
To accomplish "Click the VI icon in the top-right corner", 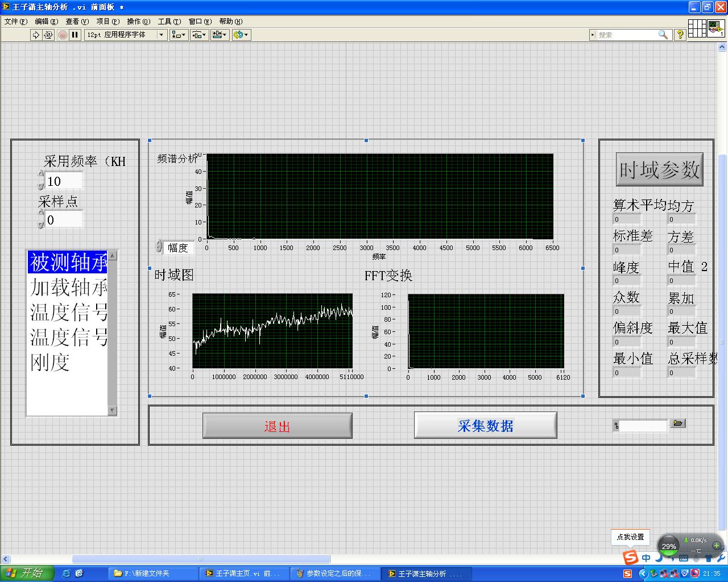I will pos(716,28).
